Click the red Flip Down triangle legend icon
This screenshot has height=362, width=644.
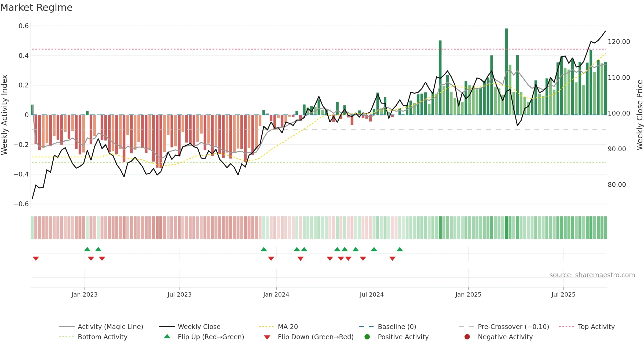[267, 337]
